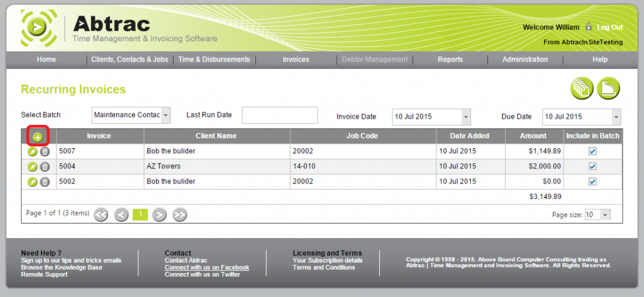
Task: Click the Include in Batch column header
Action: (x=592, y=136)
